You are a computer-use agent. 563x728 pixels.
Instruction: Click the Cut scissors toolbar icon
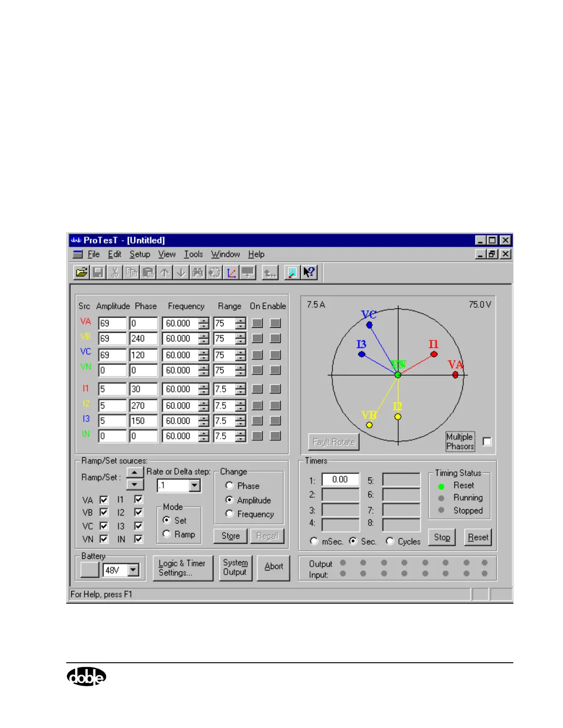pyautogui.click(x=115, y=273)
